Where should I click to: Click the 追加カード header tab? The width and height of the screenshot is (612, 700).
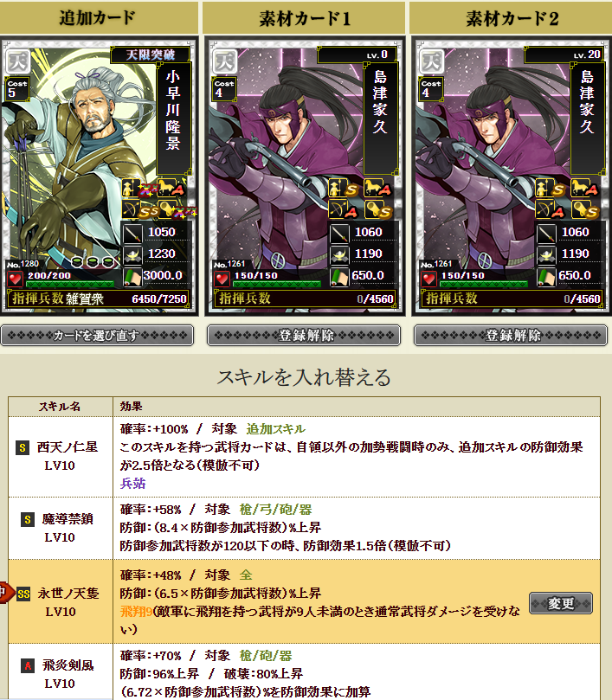click(99, 18)
